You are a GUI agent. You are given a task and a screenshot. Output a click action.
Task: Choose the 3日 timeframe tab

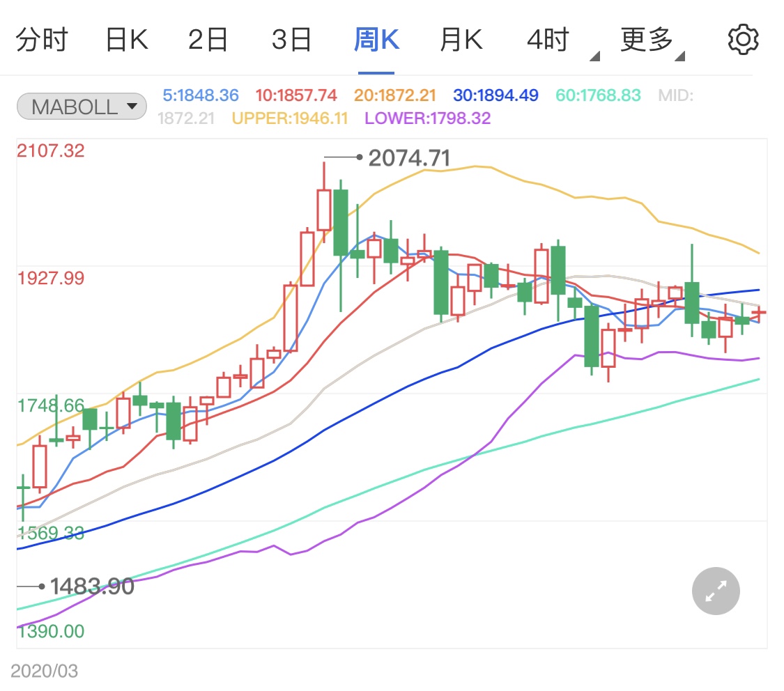pyautogui.click(x=291, y=40)
